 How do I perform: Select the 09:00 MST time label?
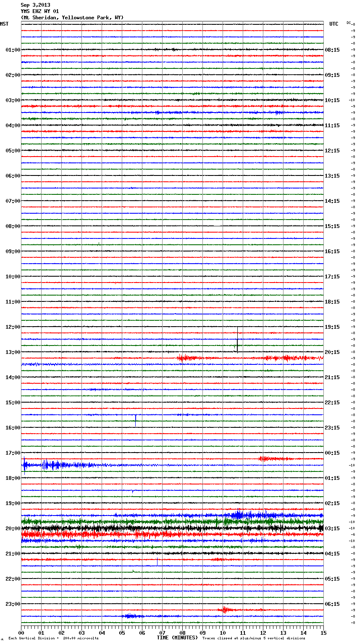tap(13, 251)
